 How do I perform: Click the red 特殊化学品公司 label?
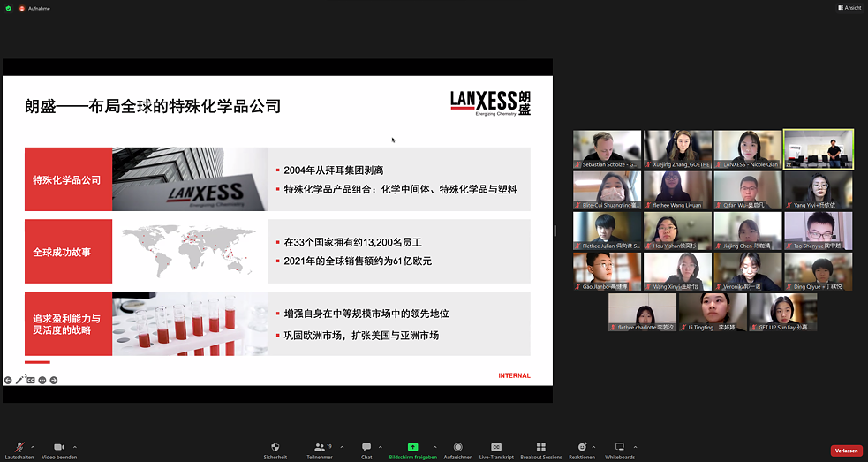pyautogui.click(x=68, y=179)
